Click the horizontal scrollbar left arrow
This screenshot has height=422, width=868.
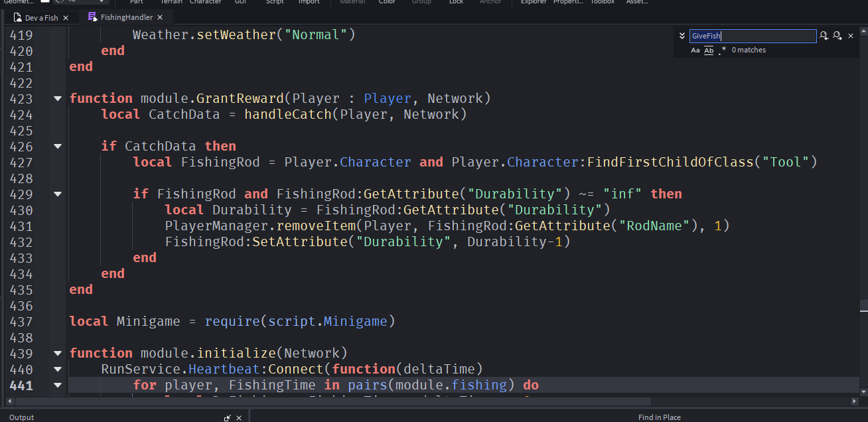pyautogui.click(x=9, y=401)
